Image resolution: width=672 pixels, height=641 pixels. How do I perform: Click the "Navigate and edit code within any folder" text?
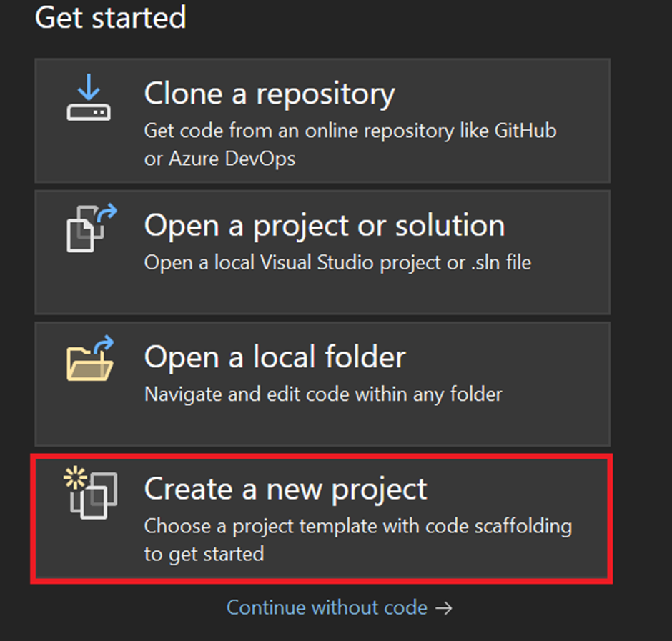pos(323,394)
